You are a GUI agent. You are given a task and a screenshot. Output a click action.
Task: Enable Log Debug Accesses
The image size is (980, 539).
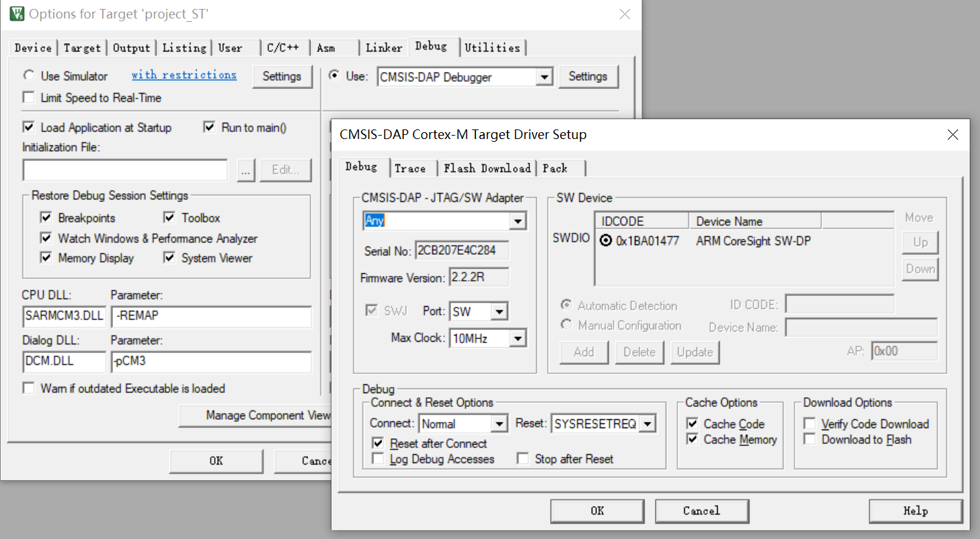(x=378, y=459)
